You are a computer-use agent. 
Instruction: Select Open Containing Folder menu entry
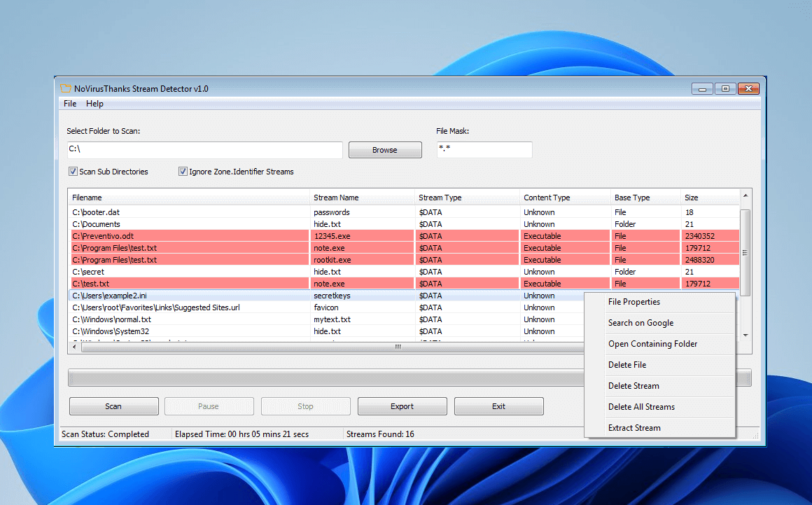pos(659,344)
